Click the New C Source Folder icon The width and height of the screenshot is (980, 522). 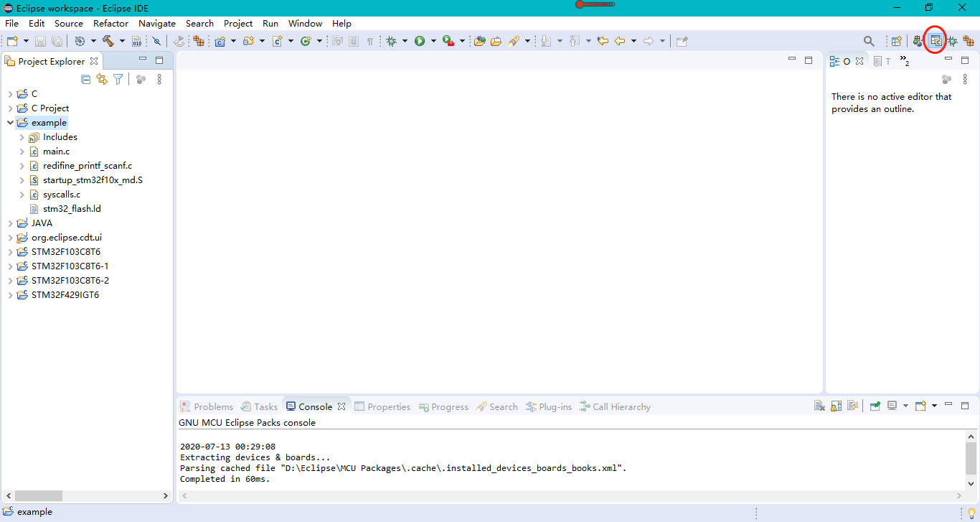(x=248, y=42)
